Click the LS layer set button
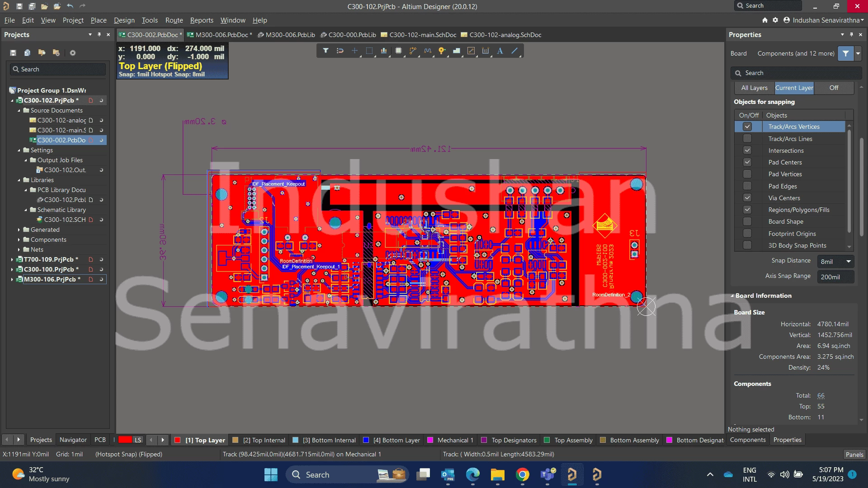The height and width of the screenshot is (488, 868). (x=138, y=440)
